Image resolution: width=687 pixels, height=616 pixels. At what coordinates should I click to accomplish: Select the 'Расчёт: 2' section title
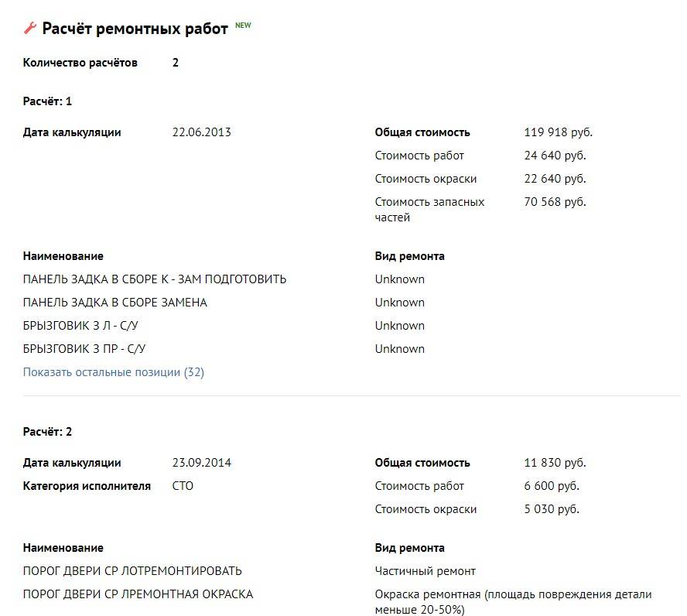click(47, 432)
